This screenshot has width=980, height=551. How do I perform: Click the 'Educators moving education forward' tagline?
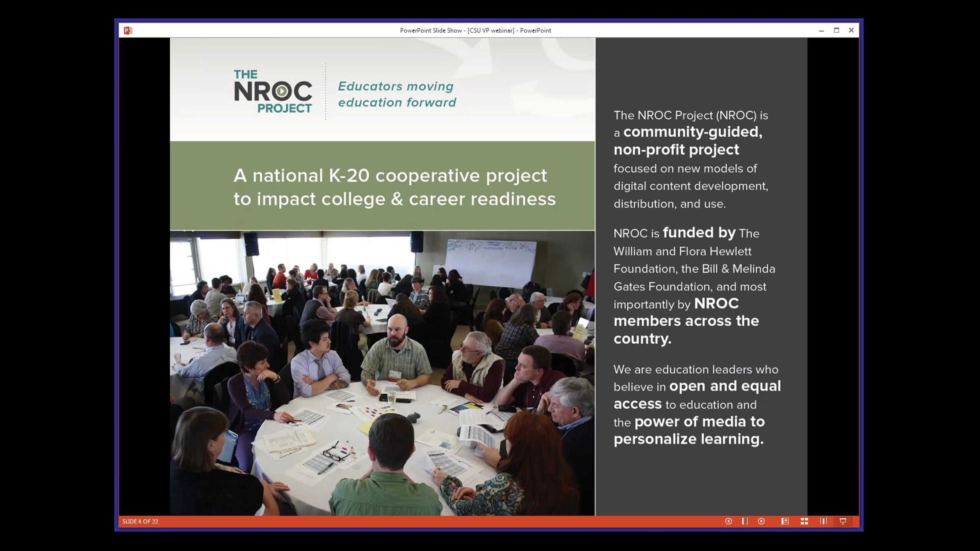(x=397, y=94)
